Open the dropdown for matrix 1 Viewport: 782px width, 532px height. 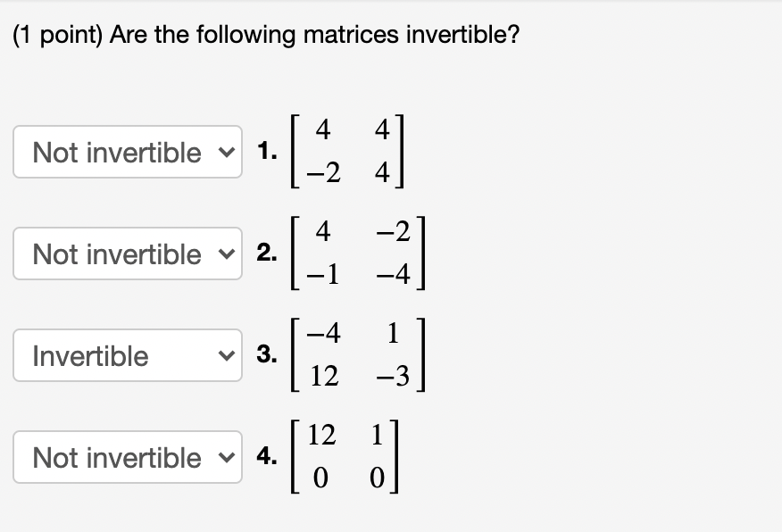point(128,152)
